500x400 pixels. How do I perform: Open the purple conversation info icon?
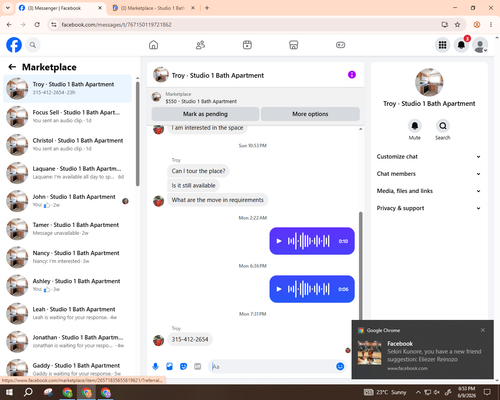point(352,75)
